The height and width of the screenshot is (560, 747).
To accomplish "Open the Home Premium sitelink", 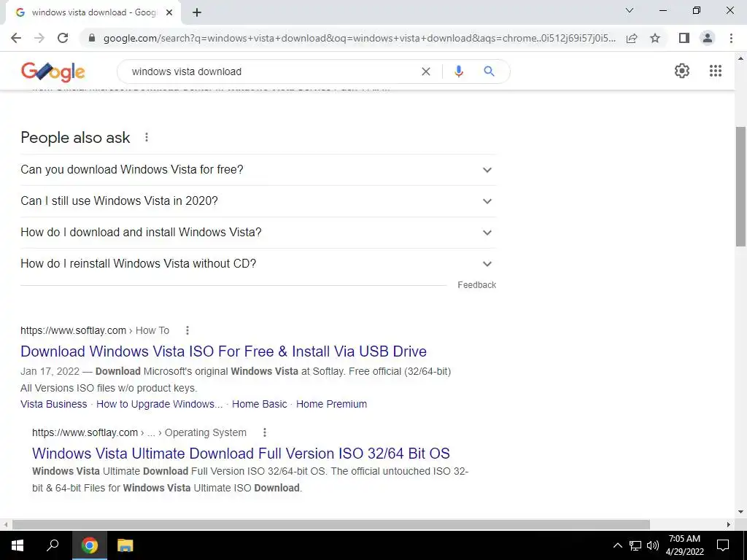I will pyautogui.click(x=332, y=404).
